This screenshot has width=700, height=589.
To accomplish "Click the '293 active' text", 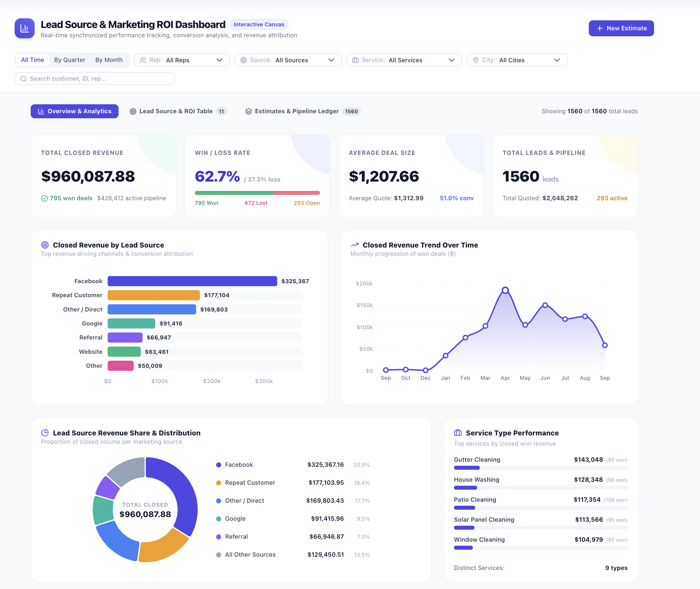I will click(612, 198).
